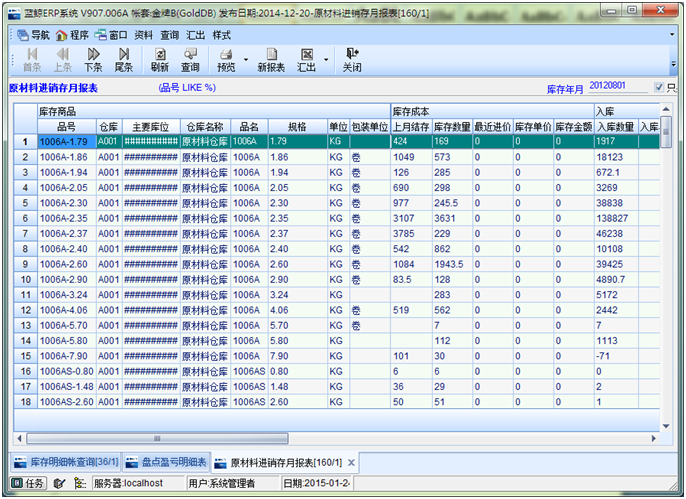Click horizontal scrollbar right arrow
Viewport: 686px width, 499px height.
pyautogui.click(x=654, y=438)
